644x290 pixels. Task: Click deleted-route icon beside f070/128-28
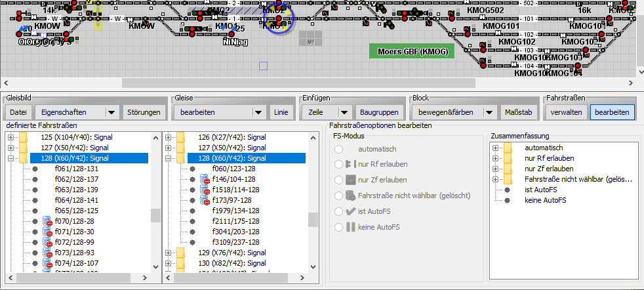[x=47, y=221]
